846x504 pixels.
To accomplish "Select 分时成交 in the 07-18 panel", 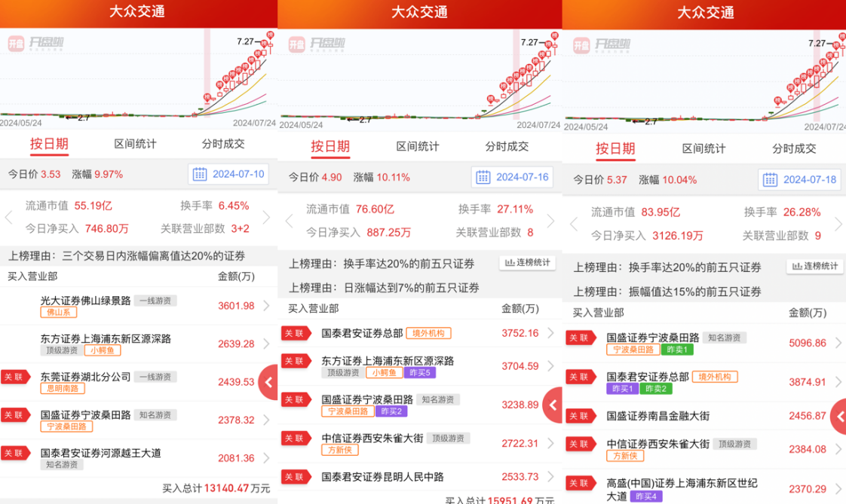I will coord(794,148).
